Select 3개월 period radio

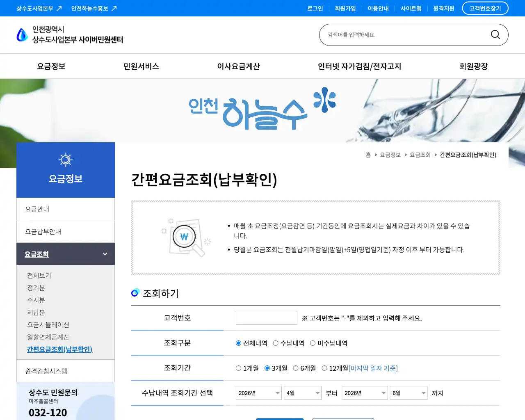267,368
